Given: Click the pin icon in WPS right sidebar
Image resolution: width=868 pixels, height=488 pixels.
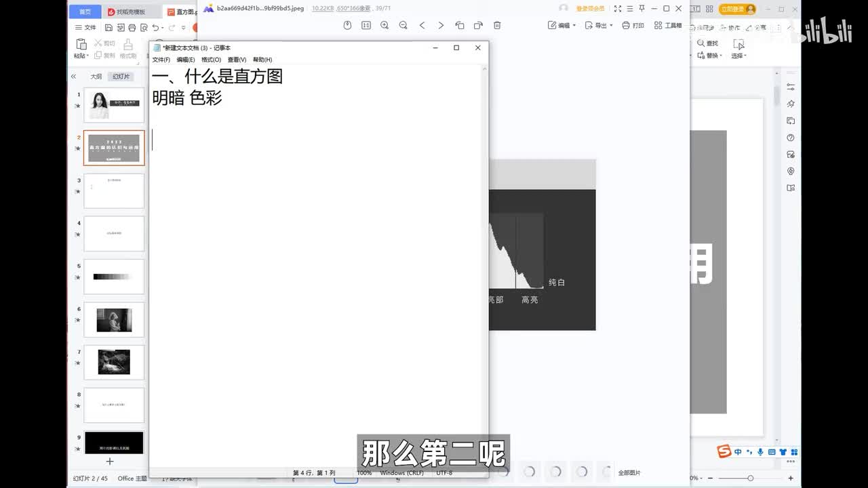Looking at the screenshot, I should pos(791,104).
